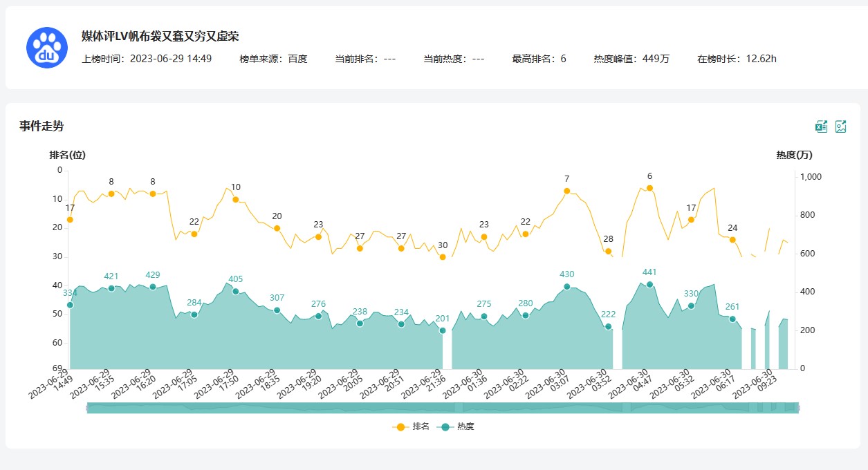Click the heat point labeled 334
The image size is (868, 470).
point(70,305)
